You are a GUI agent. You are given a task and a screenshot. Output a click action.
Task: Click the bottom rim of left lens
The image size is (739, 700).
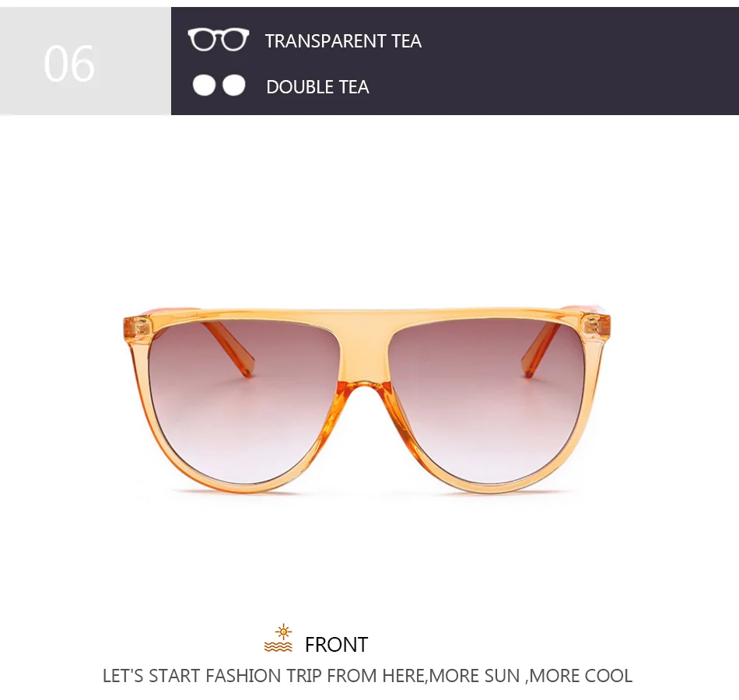[x=236, y=485]
